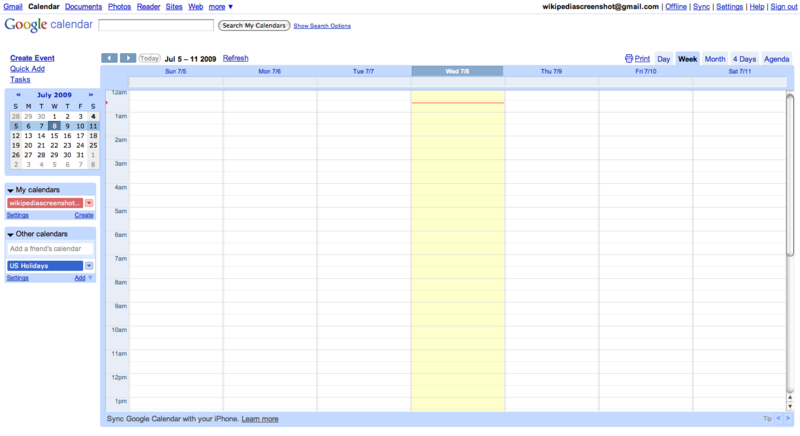Show next tip with right arrow
800x436 pixels.
[788, 418]
